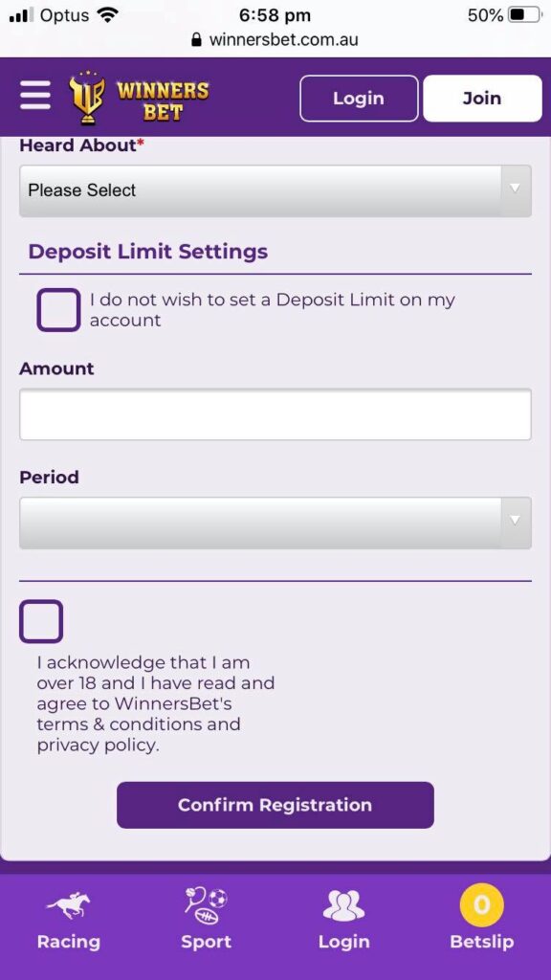This screenshot has height=980, width=551.
Task: Open Login via the people icon
Action: (343, 902)
